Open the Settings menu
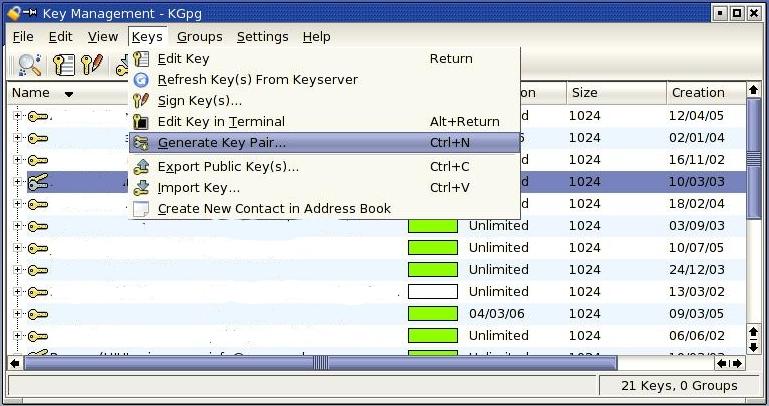 262,37
